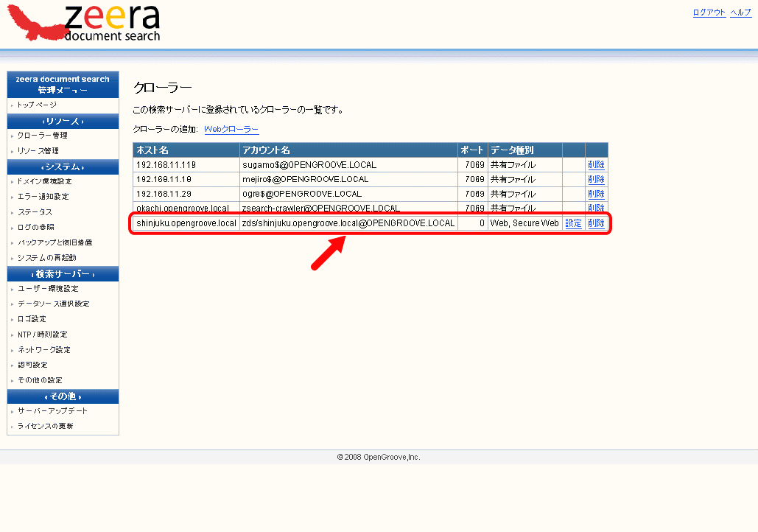Open ライセンスの更新 menu item
The image size is (758, 532).
[x=46, y=426]
